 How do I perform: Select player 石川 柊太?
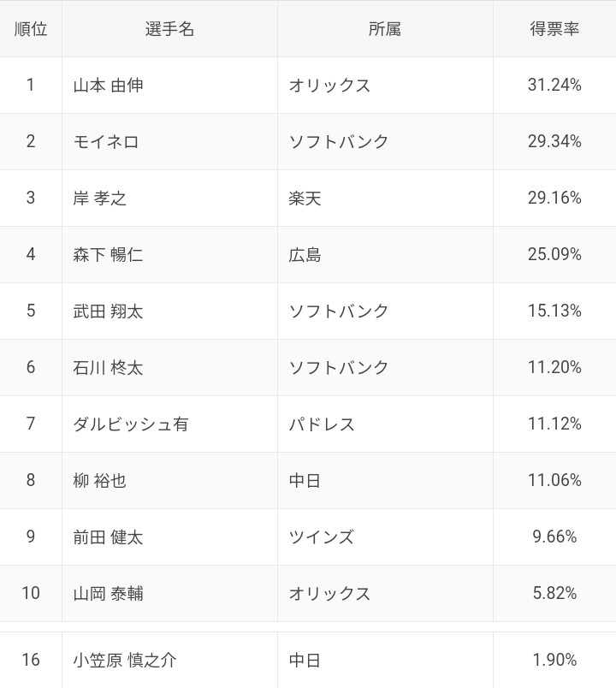(109, 368)
